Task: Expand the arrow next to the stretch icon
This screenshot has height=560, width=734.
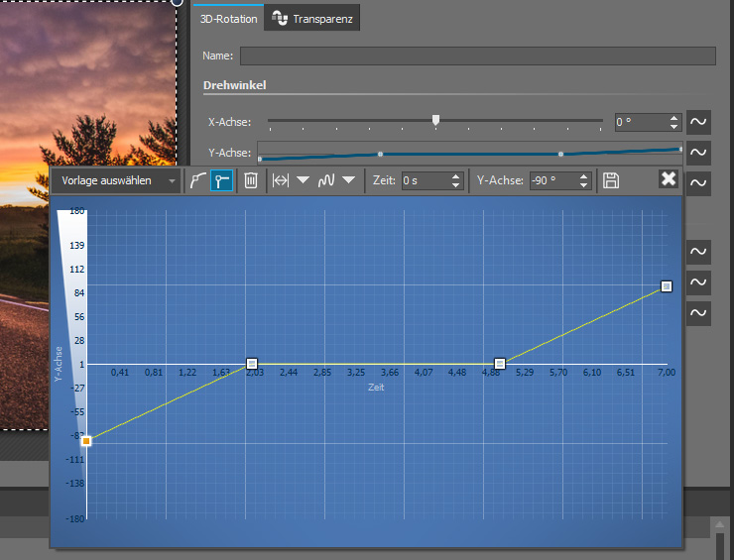Action: [x=303, y=180]
